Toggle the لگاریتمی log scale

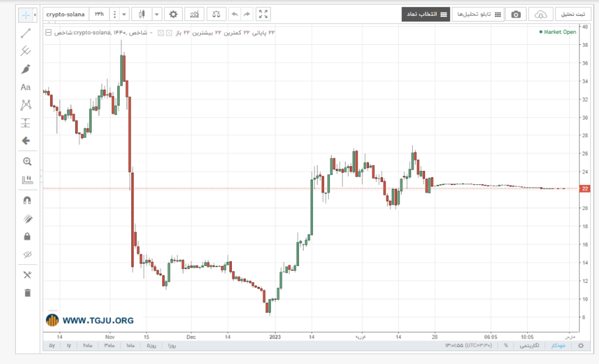coord(529,345)
